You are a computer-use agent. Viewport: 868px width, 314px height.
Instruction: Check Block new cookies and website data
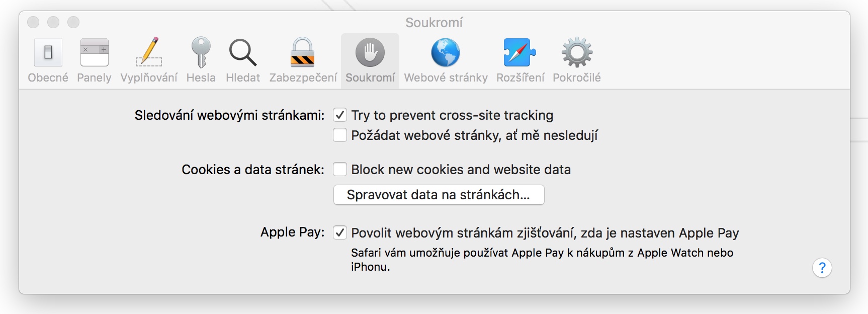point(340,170)
